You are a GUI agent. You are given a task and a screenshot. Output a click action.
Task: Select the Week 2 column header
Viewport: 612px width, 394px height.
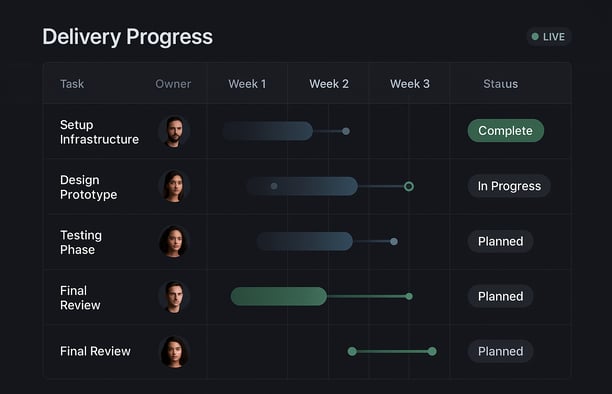329,84
